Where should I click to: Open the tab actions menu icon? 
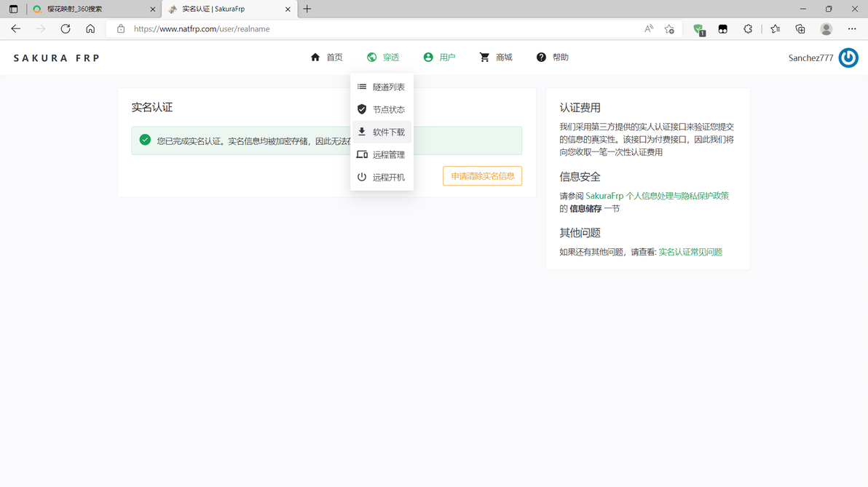pos(13,9)
